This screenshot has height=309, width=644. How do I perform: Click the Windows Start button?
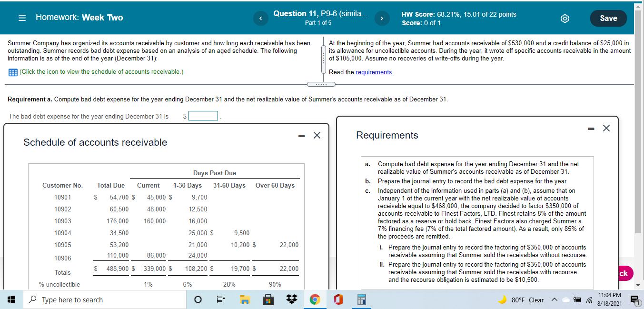pos(10,299)
